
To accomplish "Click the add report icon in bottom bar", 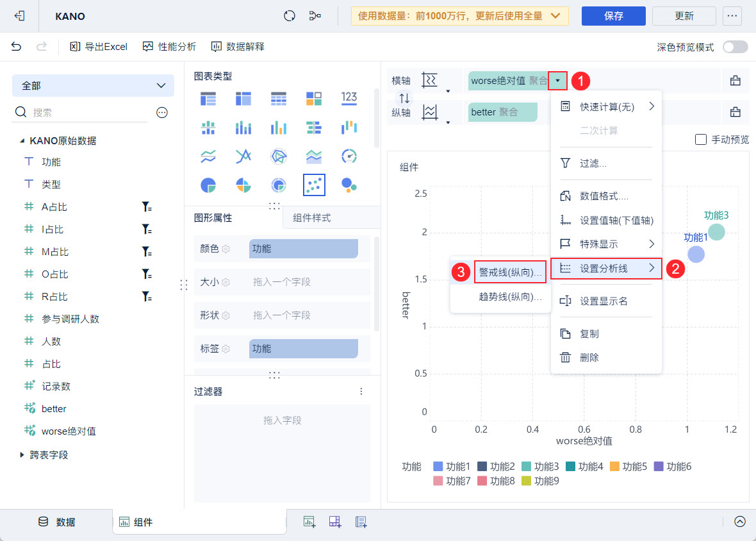I will tap(361, 522).
